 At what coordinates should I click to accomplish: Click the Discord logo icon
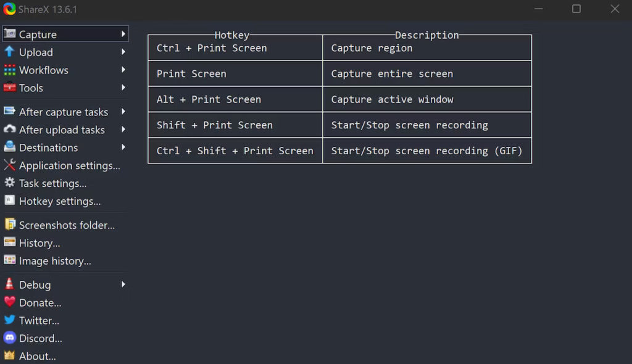coord(9,338)
